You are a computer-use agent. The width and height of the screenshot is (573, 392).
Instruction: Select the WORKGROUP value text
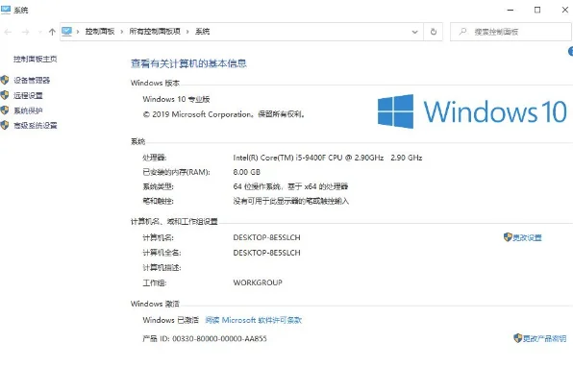[258, 282]
